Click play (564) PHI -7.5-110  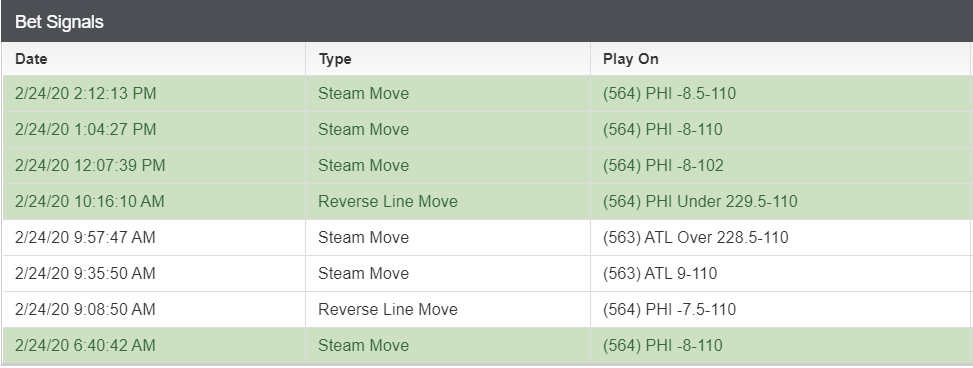(x=670, y=310)
